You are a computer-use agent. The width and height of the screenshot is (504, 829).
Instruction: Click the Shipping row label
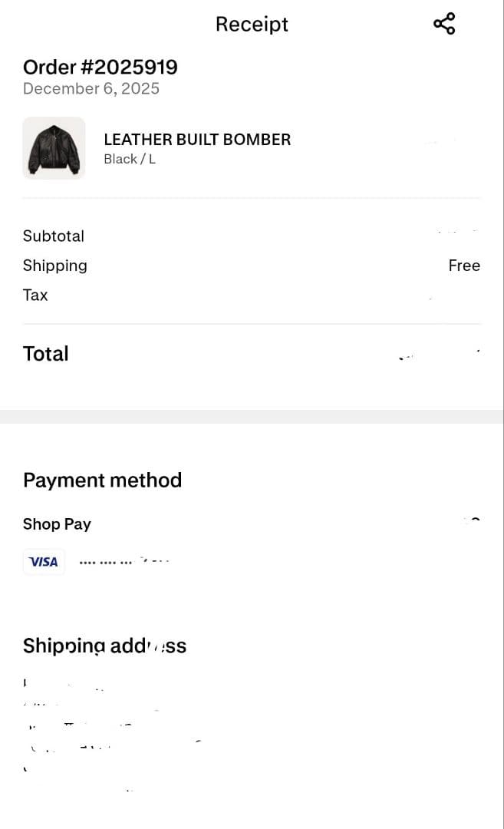[55, 266]
